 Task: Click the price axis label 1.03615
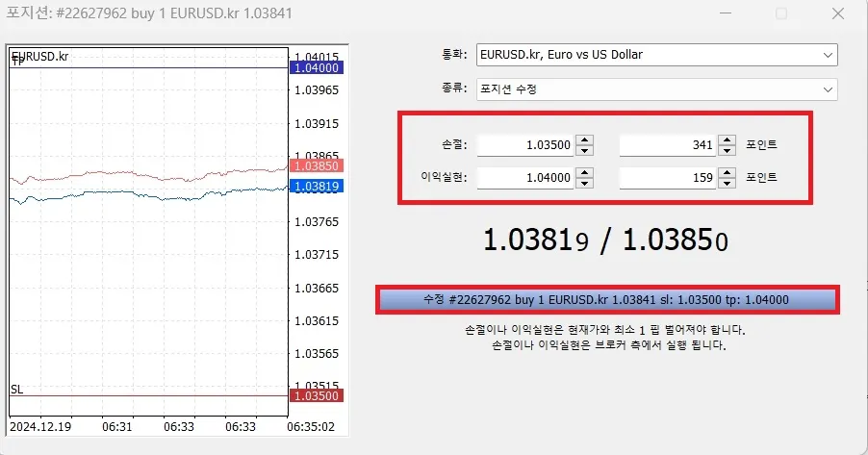pyautogui.click(x=317, y=321)
